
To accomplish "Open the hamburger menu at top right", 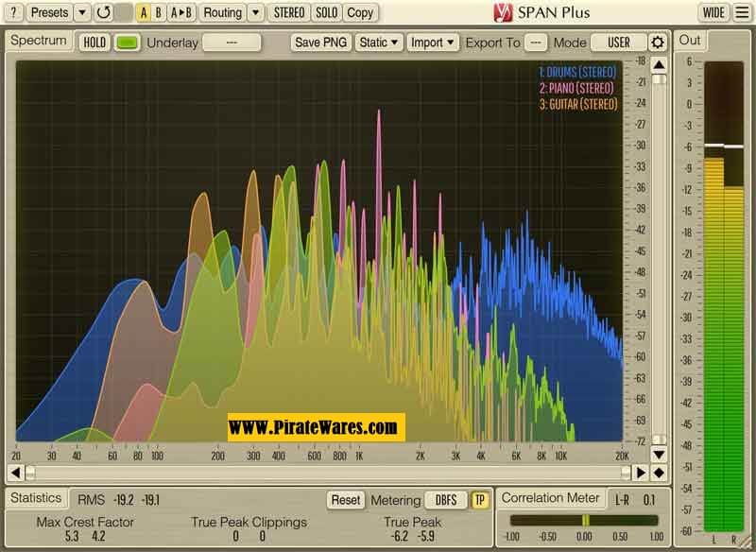I will (x=742, y=12).
